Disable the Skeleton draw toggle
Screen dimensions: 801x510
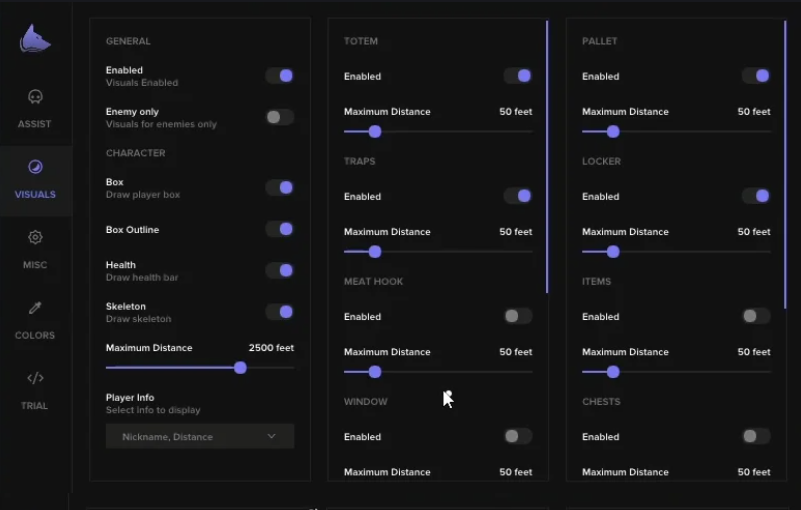(279, 312)
